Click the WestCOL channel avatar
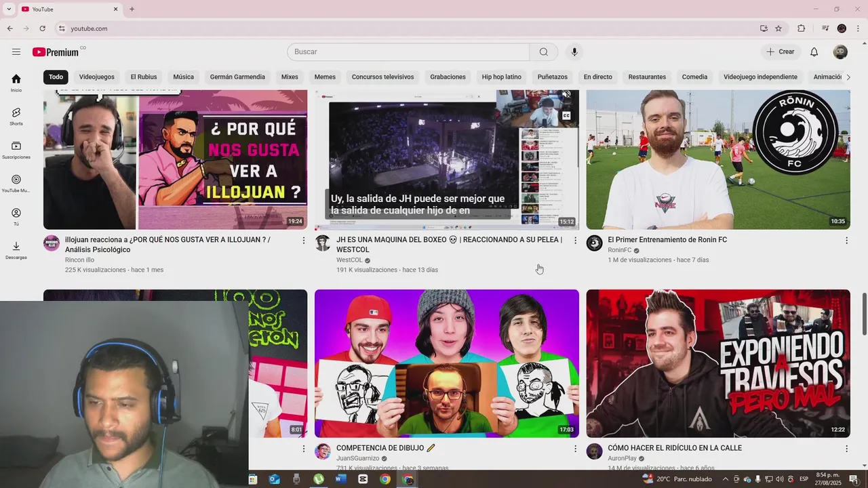This screenshot has width=868, height=488. [x=323, y=243]
